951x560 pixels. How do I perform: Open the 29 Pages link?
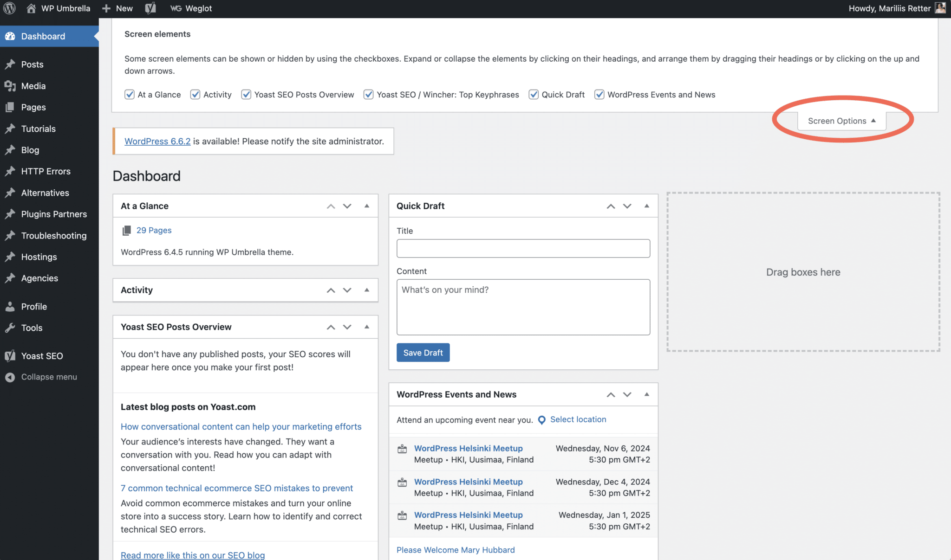coord(154,230)
